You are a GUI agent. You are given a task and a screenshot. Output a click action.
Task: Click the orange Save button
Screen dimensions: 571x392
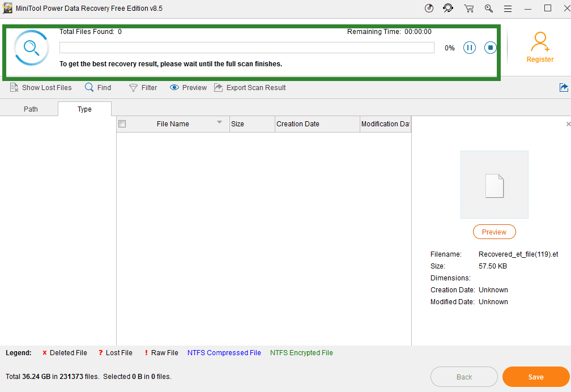tap(536, 377)
